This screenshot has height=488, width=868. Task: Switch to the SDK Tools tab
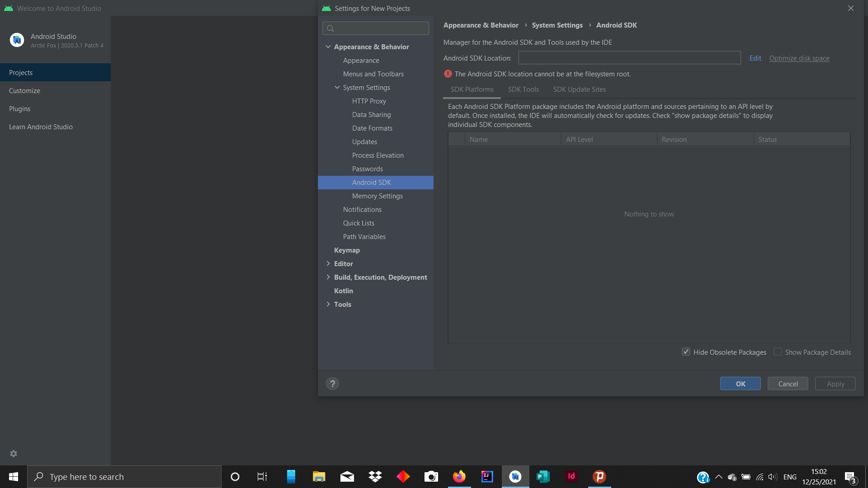point(524,89)
